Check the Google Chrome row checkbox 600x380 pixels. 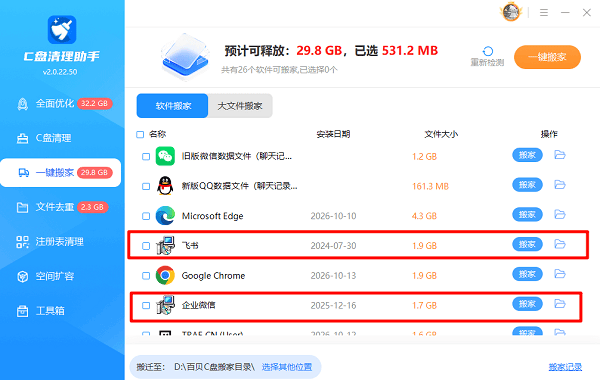146,276
